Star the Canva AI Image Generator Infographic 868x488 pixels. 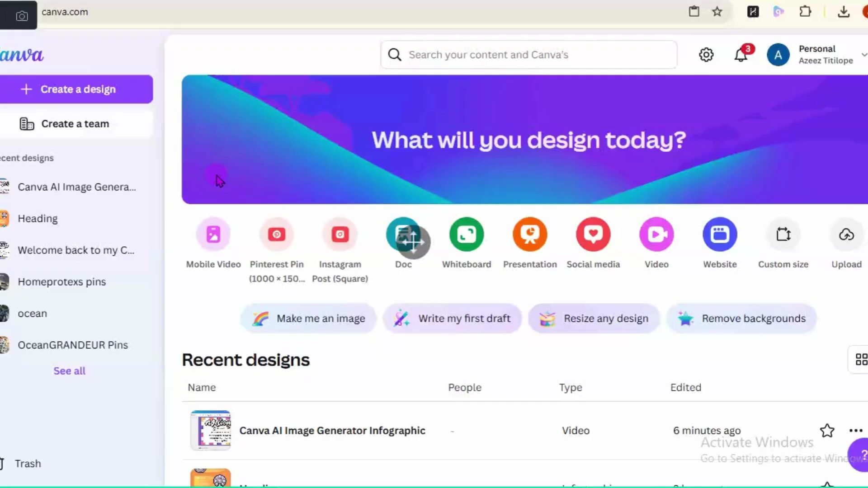pos(827,431)
